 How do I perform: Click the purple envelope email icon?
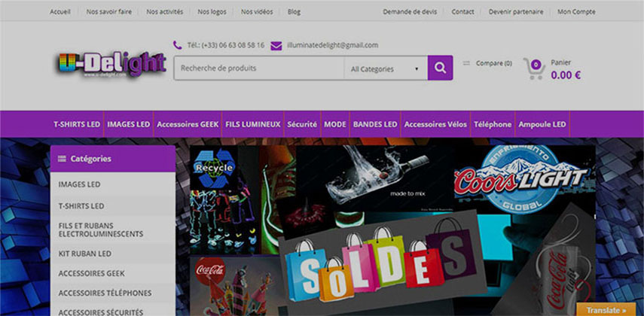(x=276, y=46)
